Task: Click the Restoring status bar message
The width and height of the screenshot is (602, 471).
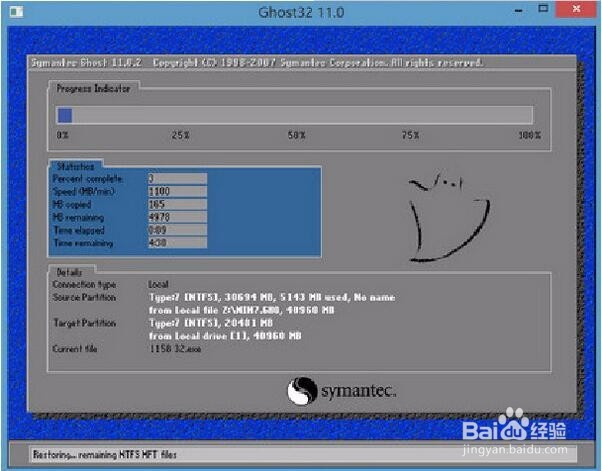Action: (104, 455)
